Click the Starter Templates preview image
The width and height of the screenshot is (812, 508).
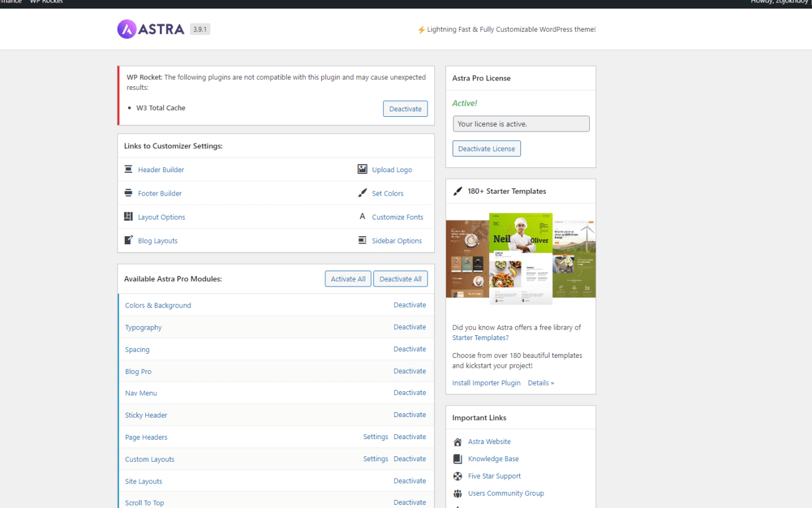pyautogui.click(x=520, y=258)
